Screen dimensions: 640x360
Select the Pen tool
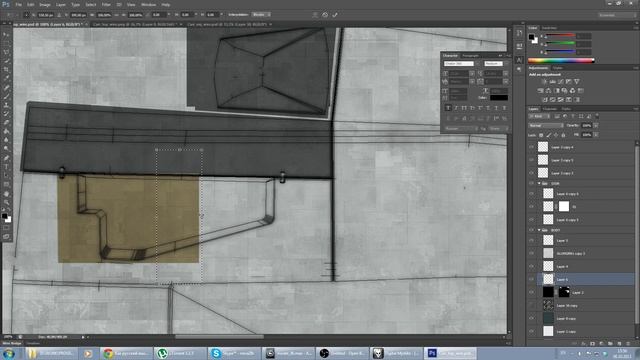pyautogui.click(x=6, y=158)
